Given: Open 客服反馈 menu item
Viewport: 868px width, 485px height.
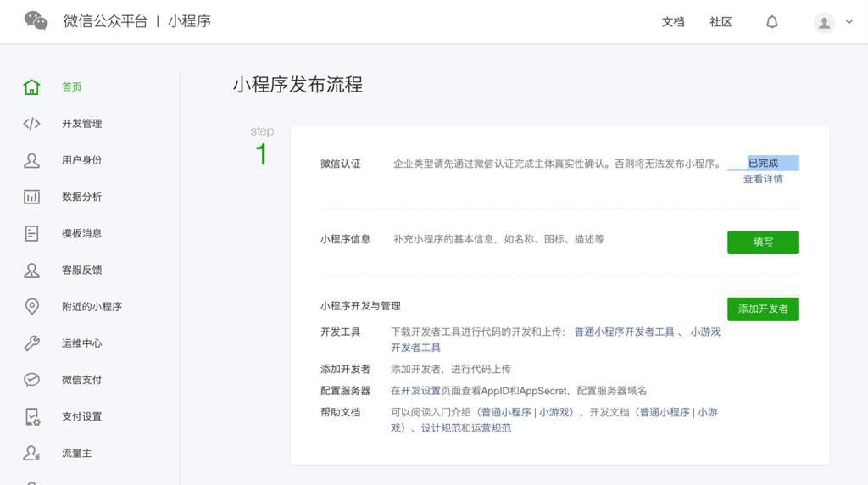Looking at the screenshot, I should (x=82, y=270).
